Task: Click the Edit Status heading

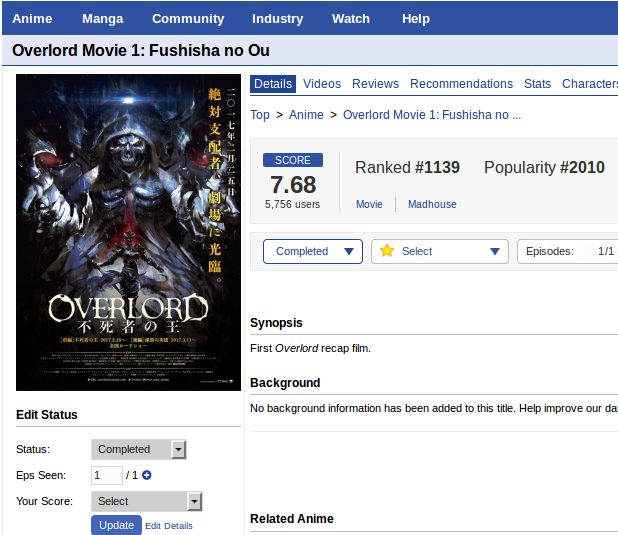Action: click(x=47, y=415)
